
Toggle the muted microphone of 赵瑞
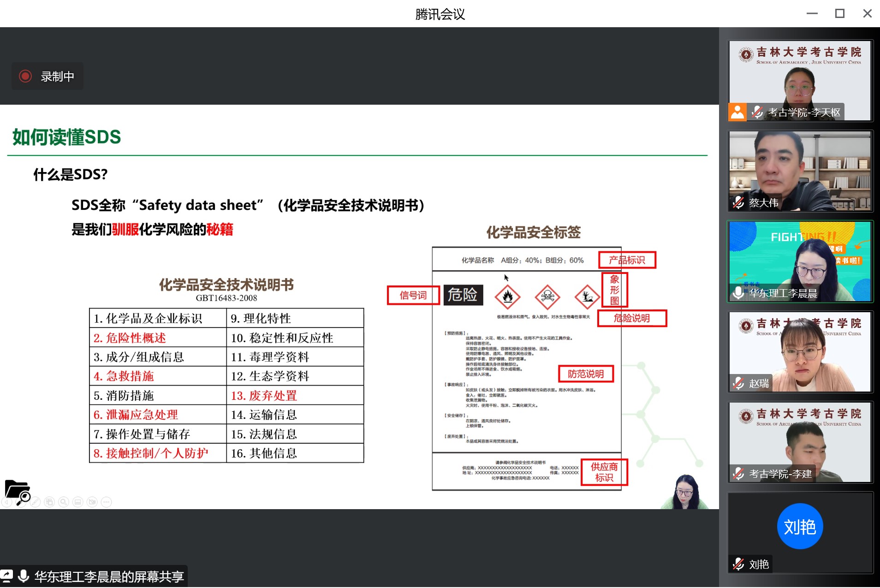(x=738, y=383)
